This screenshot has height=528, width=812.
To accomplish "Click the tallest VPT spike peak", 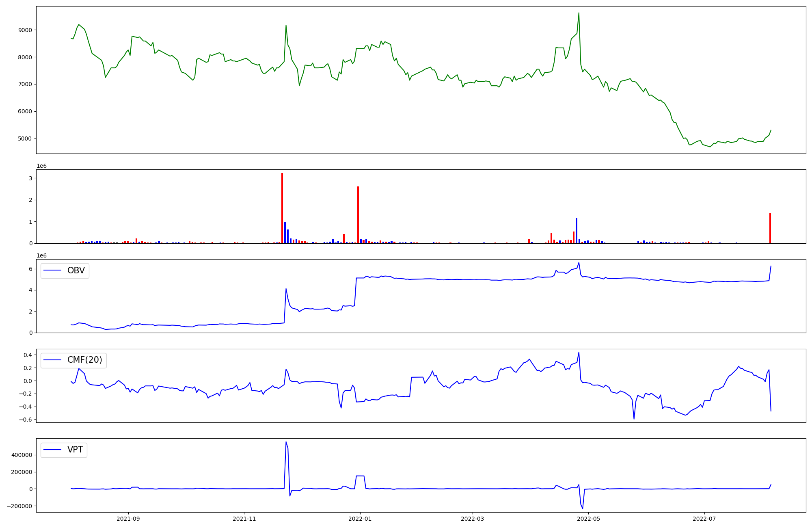I will (x=286, y=442).
